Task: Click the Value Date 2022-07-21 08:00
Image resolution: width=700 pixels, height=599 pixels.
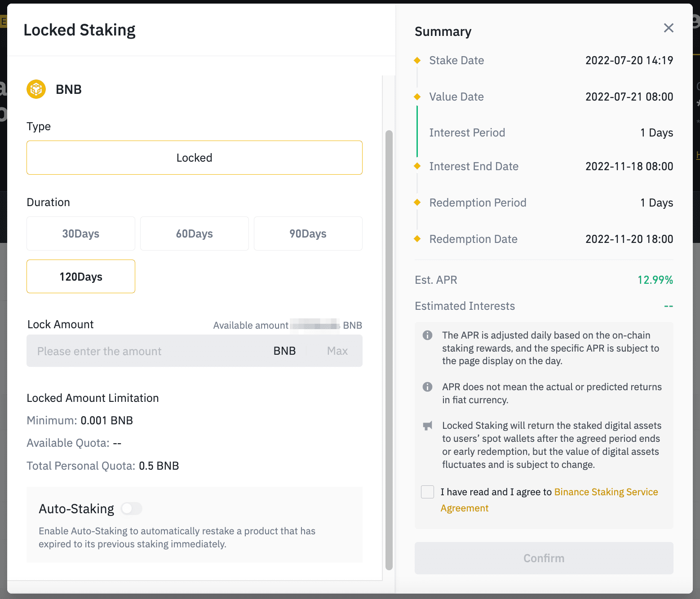Action: click(629, 97)
